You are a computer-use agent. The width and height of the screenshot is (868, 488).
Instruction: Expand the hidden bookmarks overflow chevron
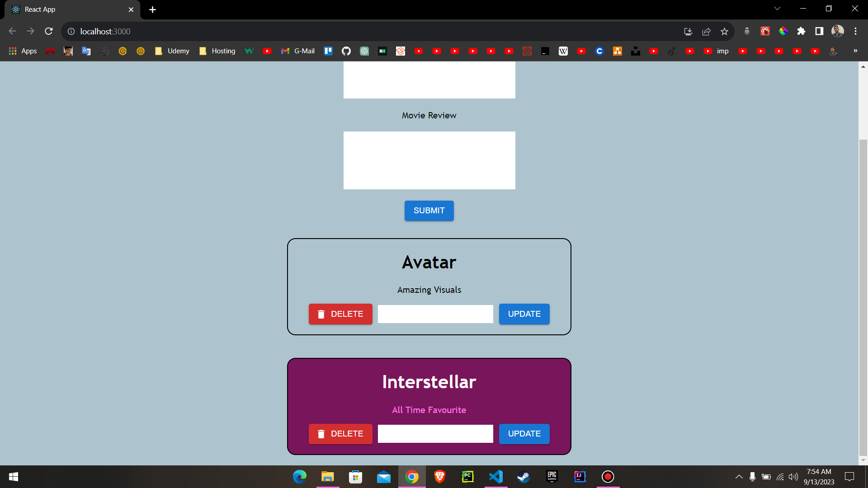click(x=855, y=51)
